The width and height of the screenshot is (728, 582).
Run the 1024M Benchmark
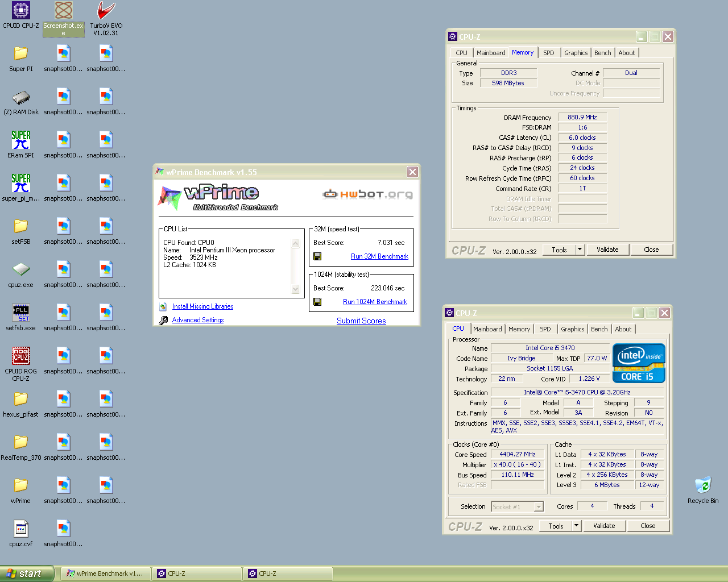375,302
